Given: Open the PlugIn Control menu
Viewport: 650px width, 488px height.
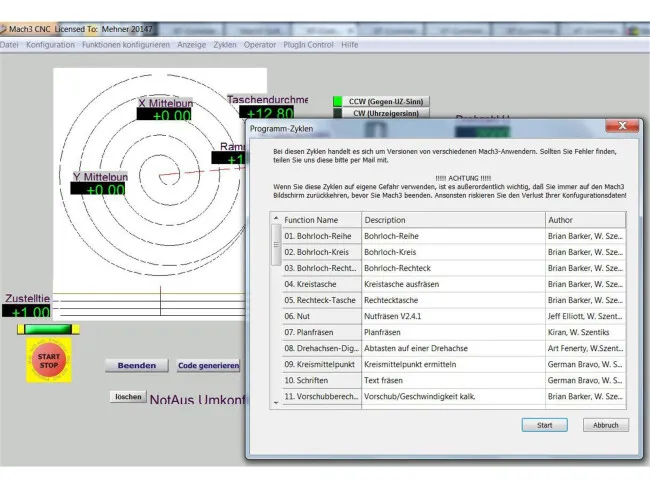Looking at the screenshot, I should tap(307, 45).
